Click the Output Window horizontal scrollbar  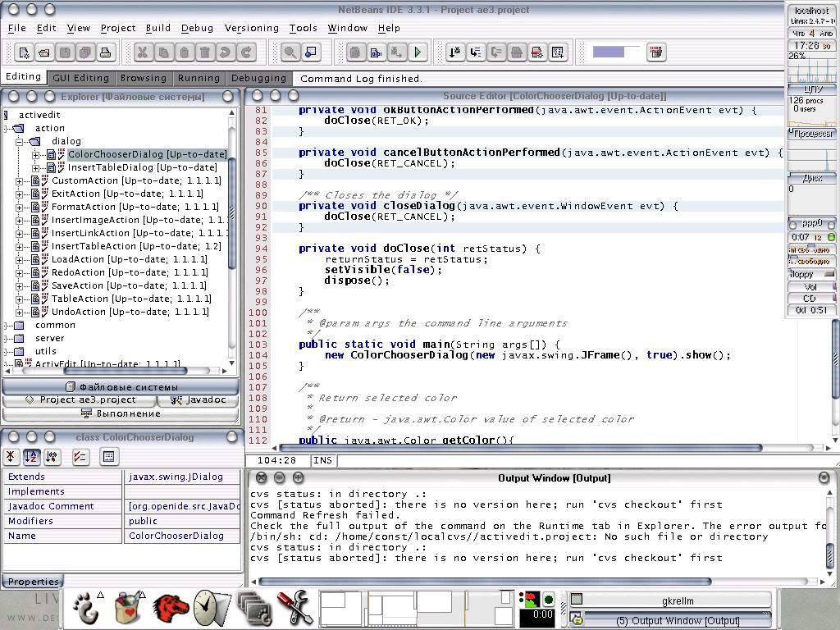[x=538, y=582]
